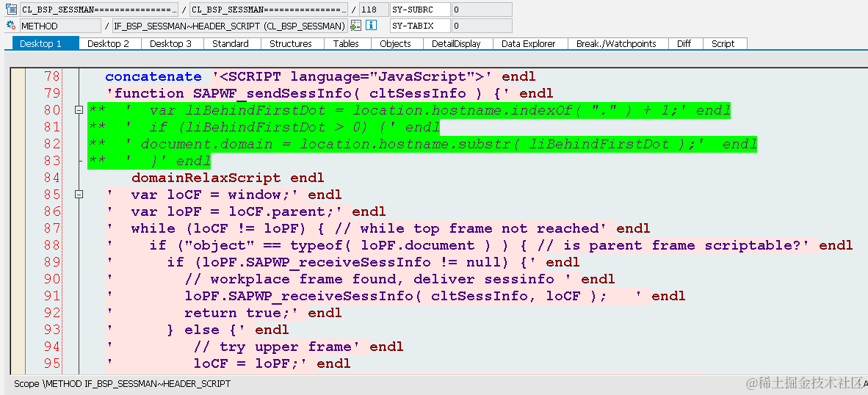This screenshot has height=395, width=868.
Task: Click the first CL_BSP_SESSMAN program field
Action: 99,10
